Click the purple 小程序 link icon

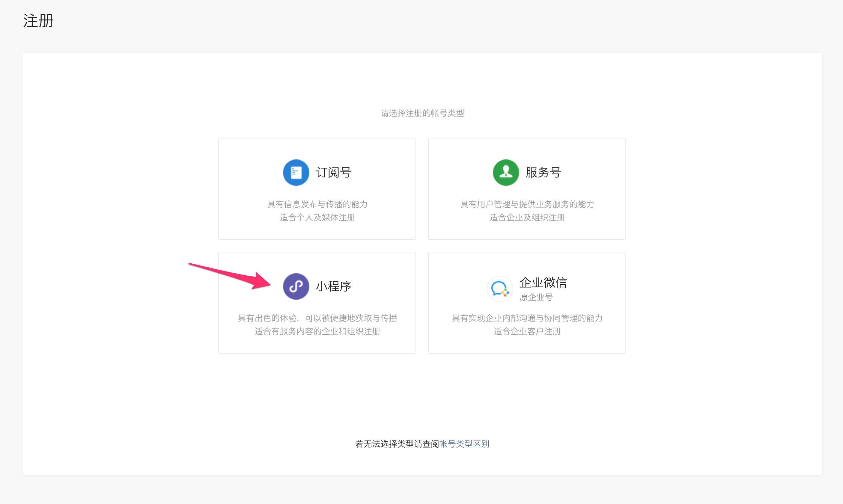[296, 286]
